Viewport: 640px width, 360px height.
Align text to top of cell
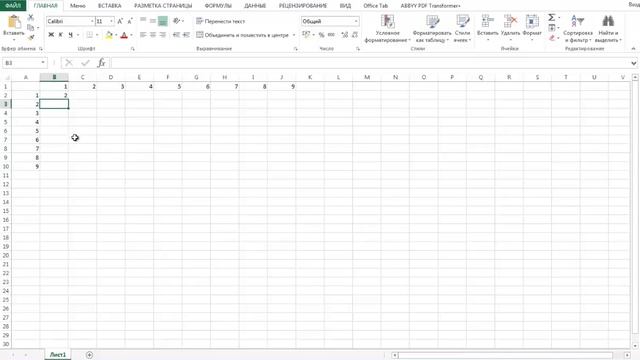pyautogui.click(x=143, y=20)
